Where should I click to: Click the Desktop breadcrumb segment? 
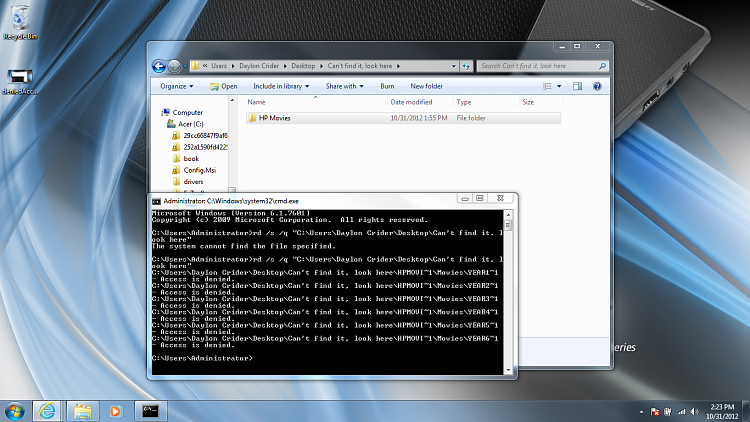(303, 66)
